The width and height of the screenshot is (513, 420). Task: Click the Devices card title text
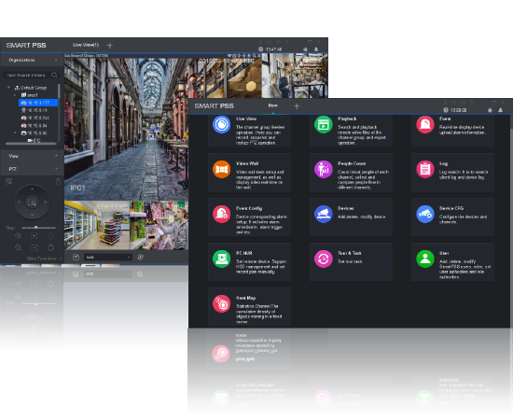346,208
